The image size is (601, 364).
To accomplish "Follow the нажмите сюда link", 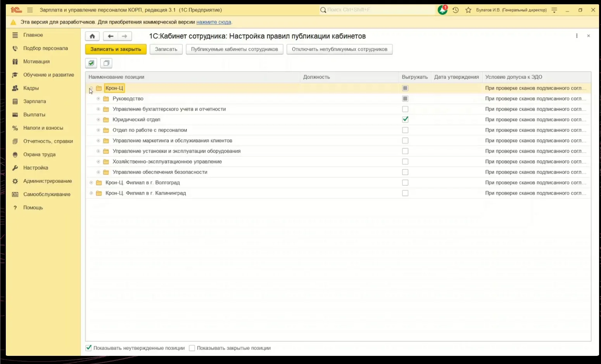I will click(214, 22).
